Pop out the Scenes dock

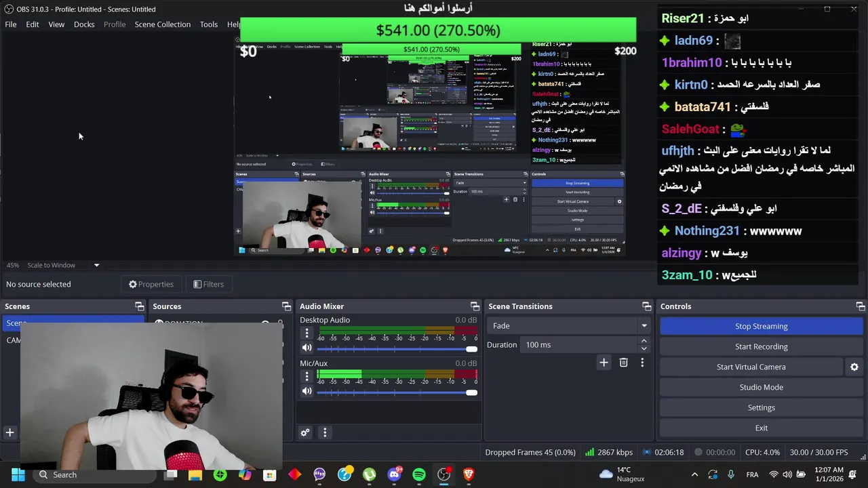[x=139, y=306]
